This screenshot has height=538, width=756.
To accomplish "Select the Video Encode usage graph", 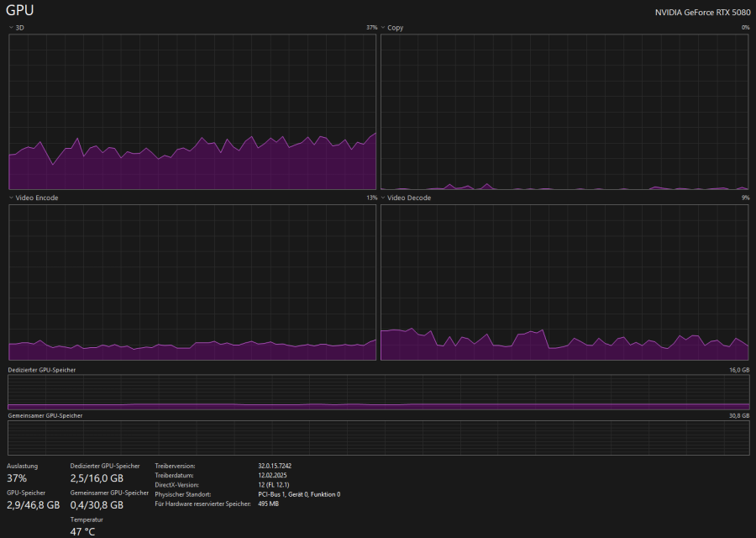I will [x=192, y=282].
